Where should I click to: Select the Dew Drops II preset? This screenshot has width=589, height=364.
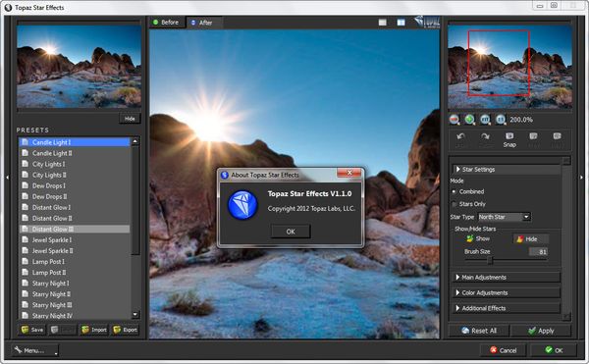75,196
